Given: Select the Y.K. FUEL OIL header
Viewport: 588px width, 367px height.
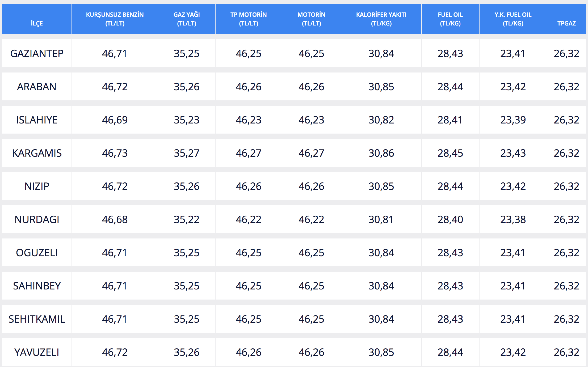Looking at the screenshot, I should pos(513,19).
